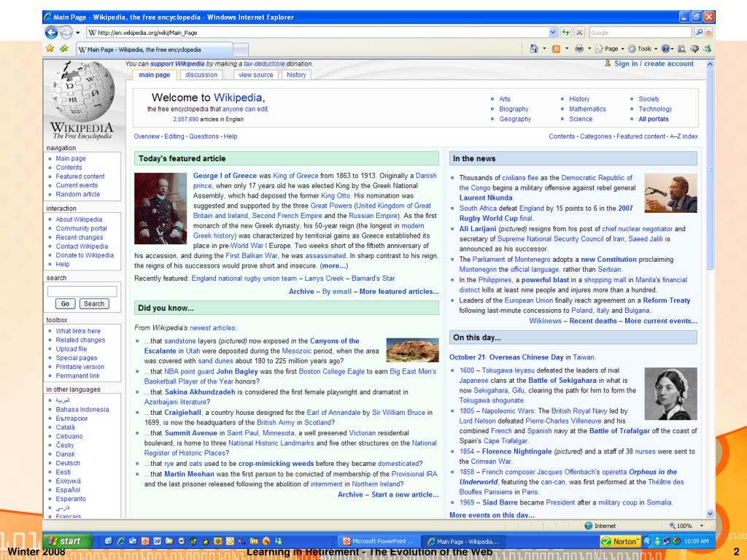This screenshot has width=747, height=560.
Task: Open the Favorites Center star icon
Action: [50, 48]
